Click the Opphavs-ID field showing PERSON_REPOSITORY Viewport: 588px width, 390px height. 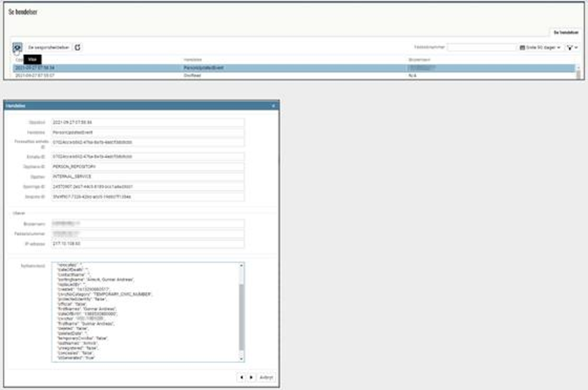pos(148,165)
